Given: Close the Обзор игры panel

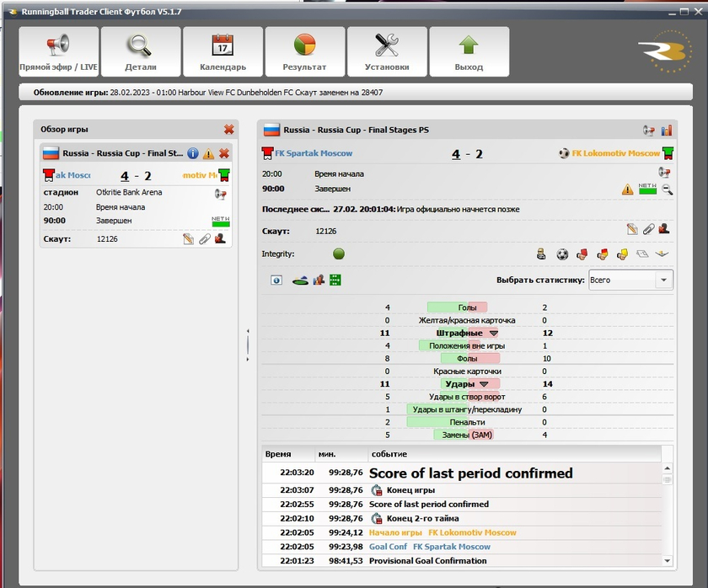Looking at the screenshot, I should (229, 130).
